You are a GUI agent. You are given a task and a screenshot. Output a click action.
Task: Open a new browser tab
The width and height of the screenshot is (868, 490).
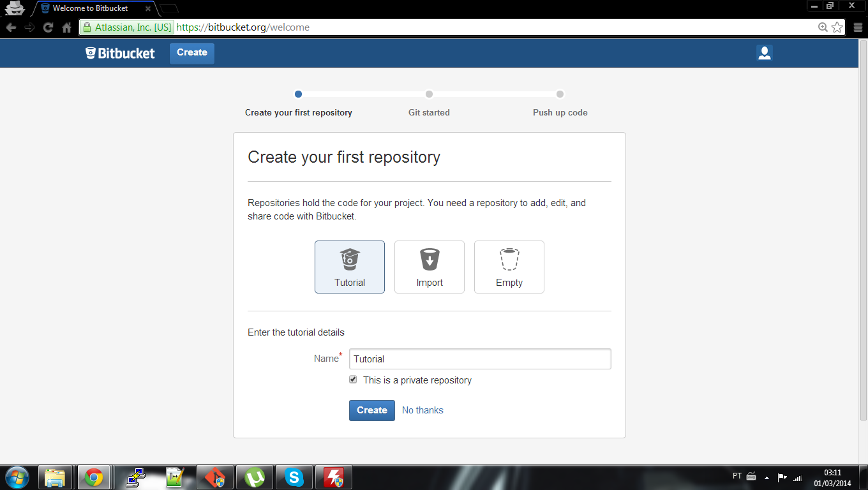click(169, 9)
